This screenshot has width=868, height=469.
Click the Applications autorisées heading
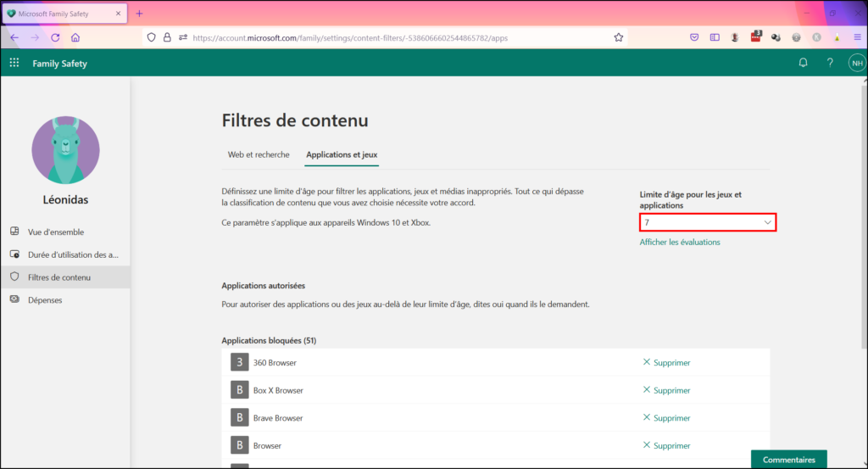pyautogui.click(x=263, y=286)
